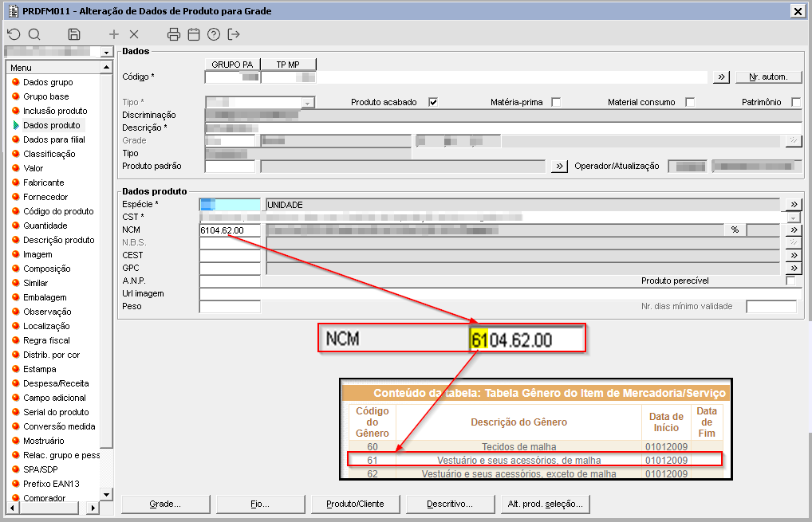Click the Url imagem input field

tap(500, 294)
